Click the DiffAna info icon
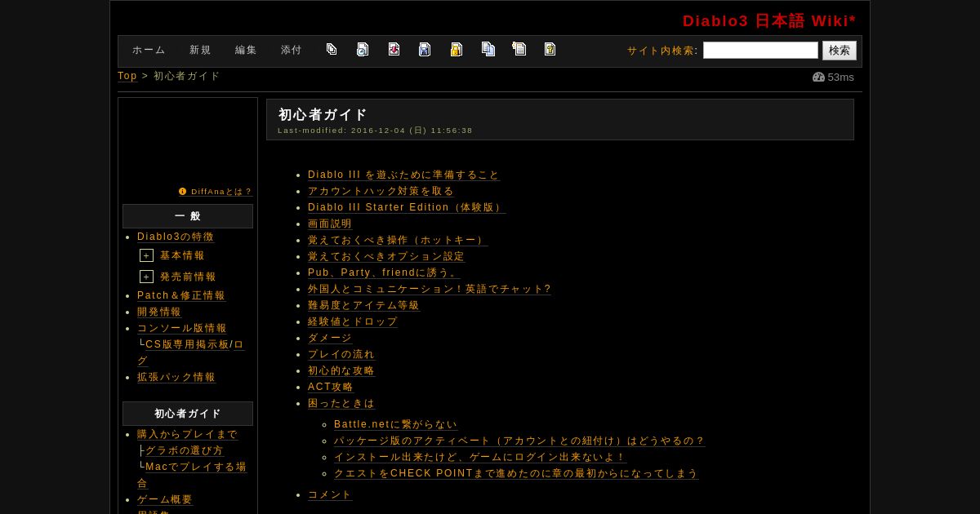This screenshot has height=514, width=980. click(182, 192)
